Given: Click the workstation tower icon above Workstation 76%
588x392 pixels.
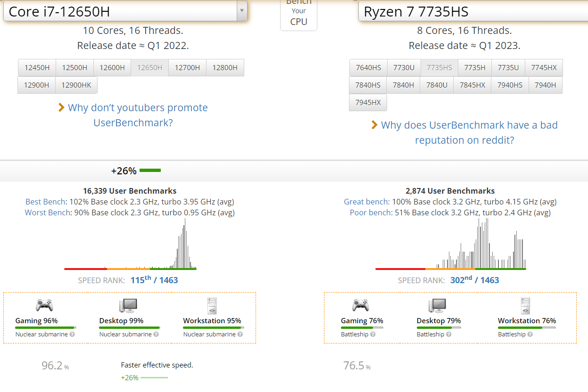Looking at the screenshot, I should pos(525,306).
